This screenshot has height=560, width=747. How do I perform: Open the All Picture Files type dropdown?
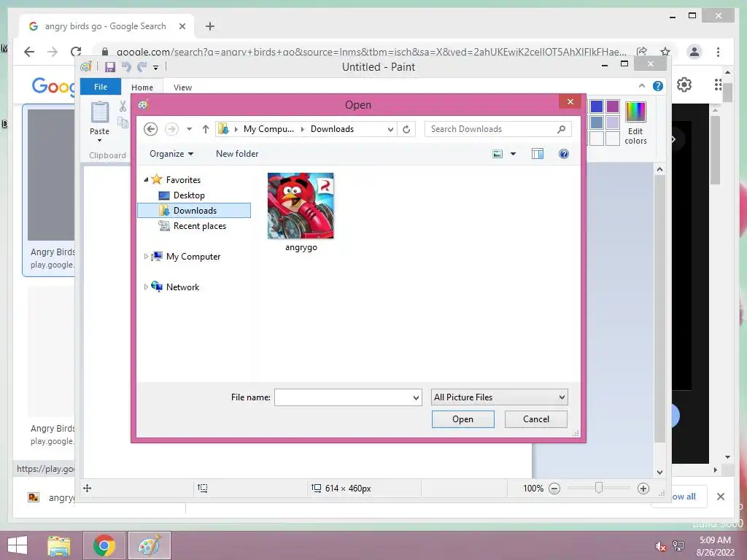click(499, 397)
